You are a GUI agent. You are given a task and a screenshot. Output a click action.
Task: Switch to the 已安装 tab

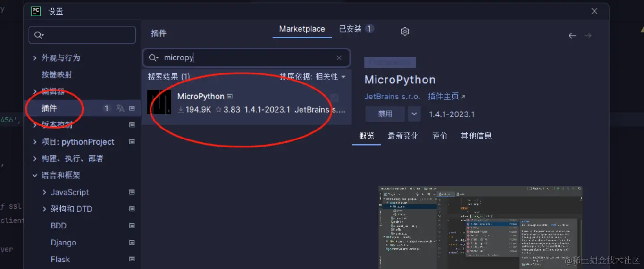pyautogui.click(x=356, y=29)
